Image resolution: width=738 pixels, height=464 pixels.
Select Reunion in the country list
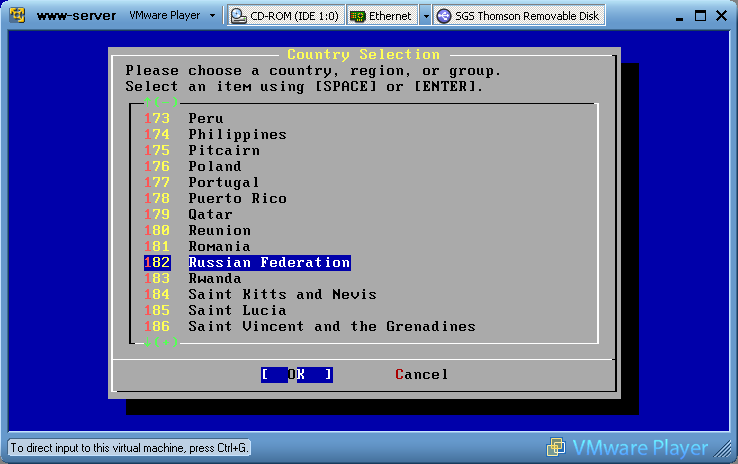[219, 230]
